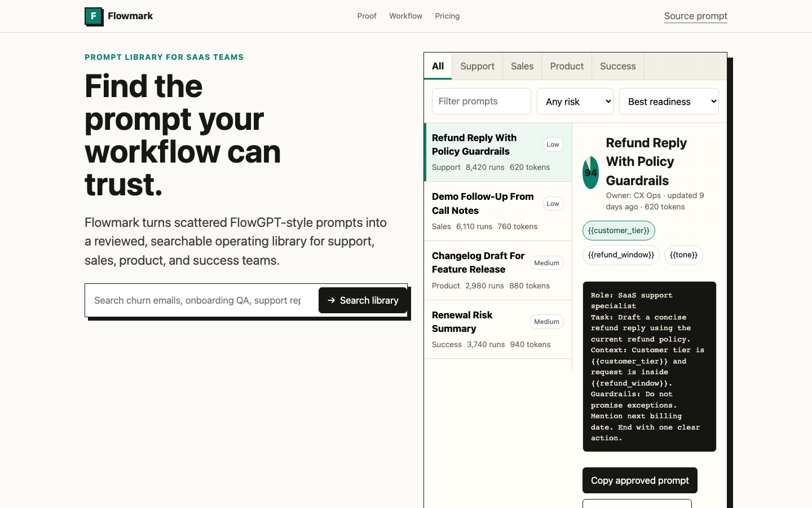Click the detail title Refund Reply heading

coord(646,161)
